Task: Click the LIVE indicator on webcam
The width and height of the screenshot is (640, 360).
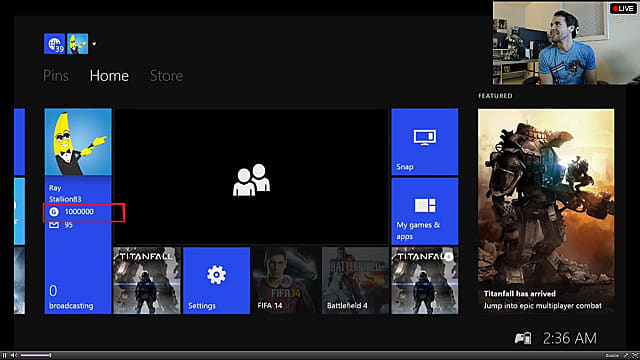Action: [x=623, y=9]
